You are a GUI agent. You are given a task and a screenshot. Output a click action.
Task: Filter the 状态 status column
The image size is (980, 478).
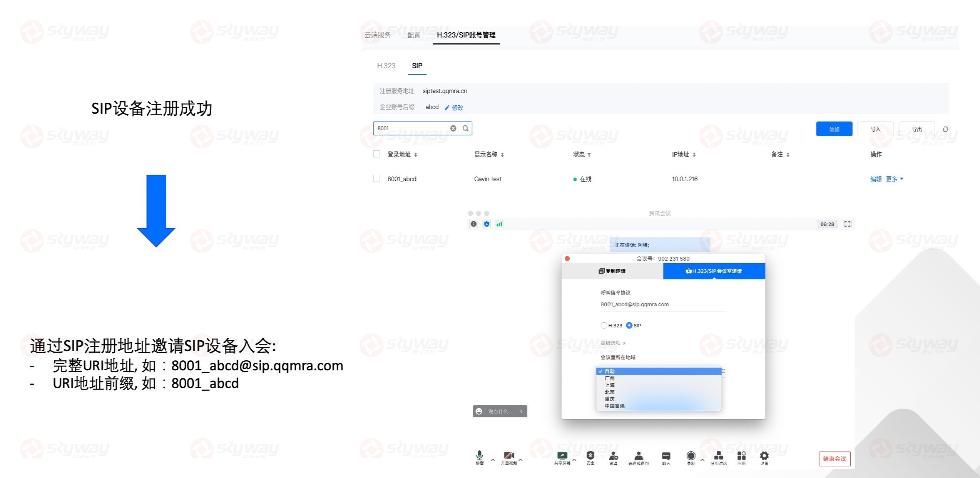pyautogui.click(x=589, y=155)
